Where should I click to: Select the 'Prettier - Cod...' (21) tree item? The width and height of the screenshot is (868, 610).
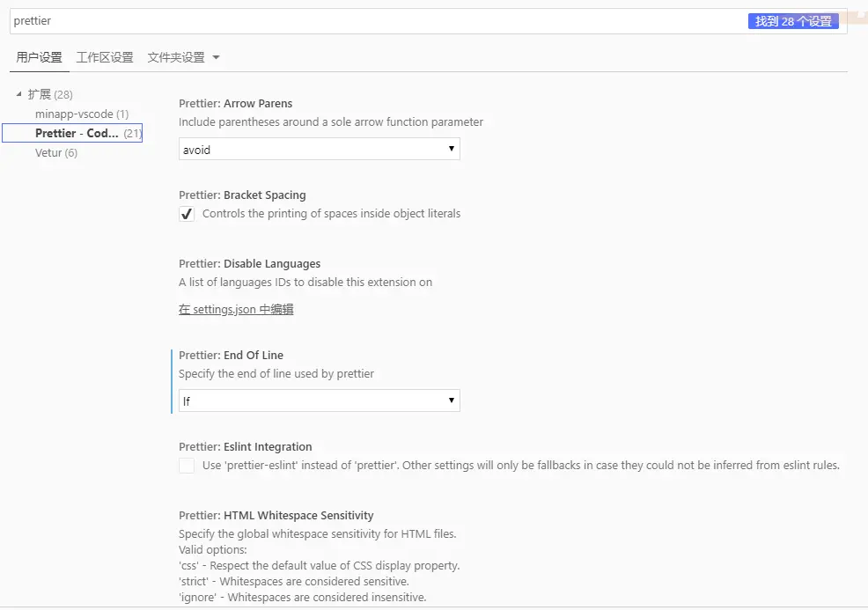pyautogui.click(x=72, y=133)
